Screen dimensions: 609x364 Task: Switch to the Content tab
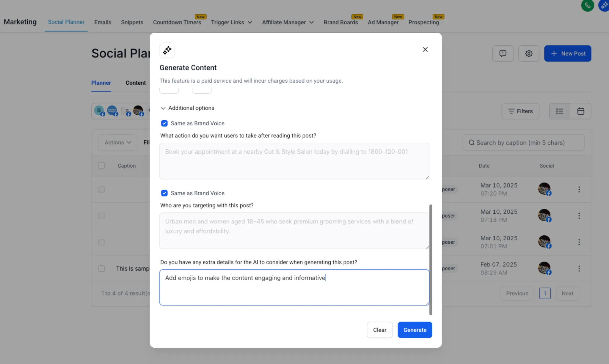click(x=135, y=83)
